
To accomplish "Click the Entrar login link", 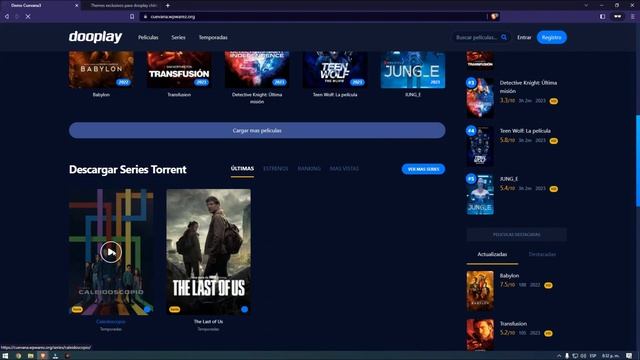I will coord(524,37).
